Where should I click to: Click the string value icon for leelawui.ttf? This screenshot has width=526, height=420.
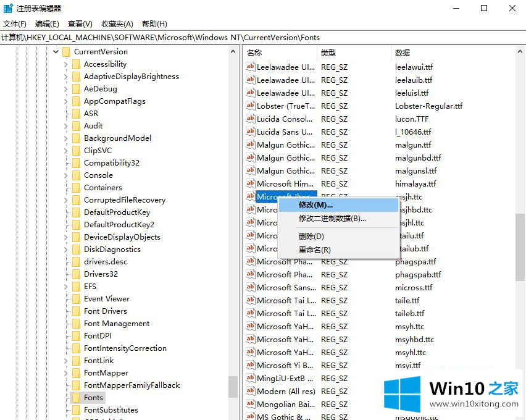[x=250, y=67]
